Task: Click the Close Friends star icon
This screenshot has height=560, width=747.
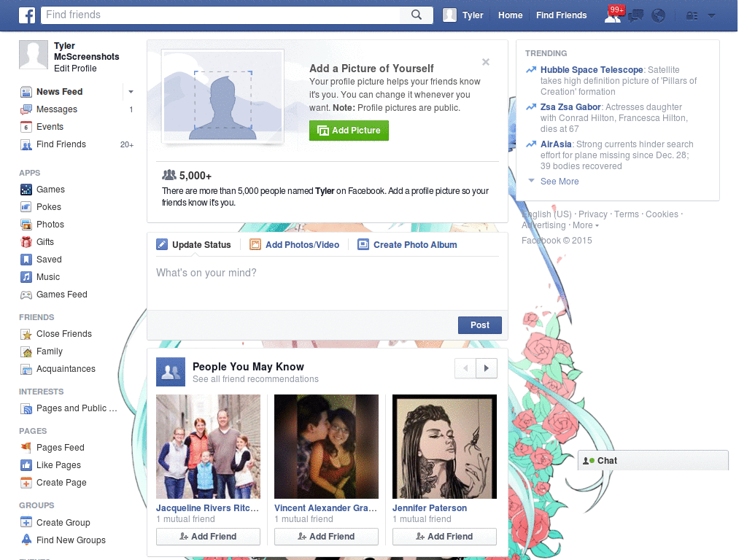Action: pyautogui.click(x=26, y=334)
